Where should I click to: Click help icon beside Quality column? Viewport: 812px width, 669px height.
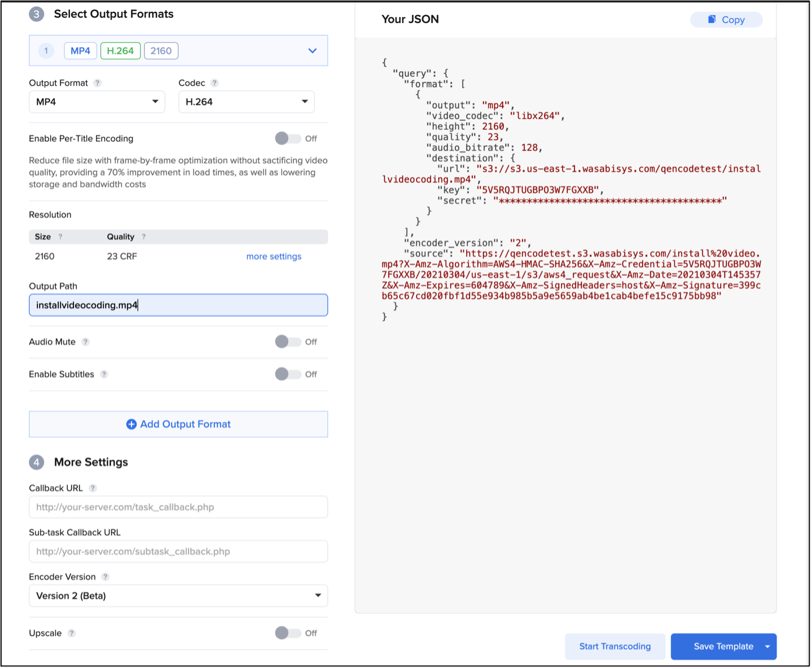tap(143, 237)
